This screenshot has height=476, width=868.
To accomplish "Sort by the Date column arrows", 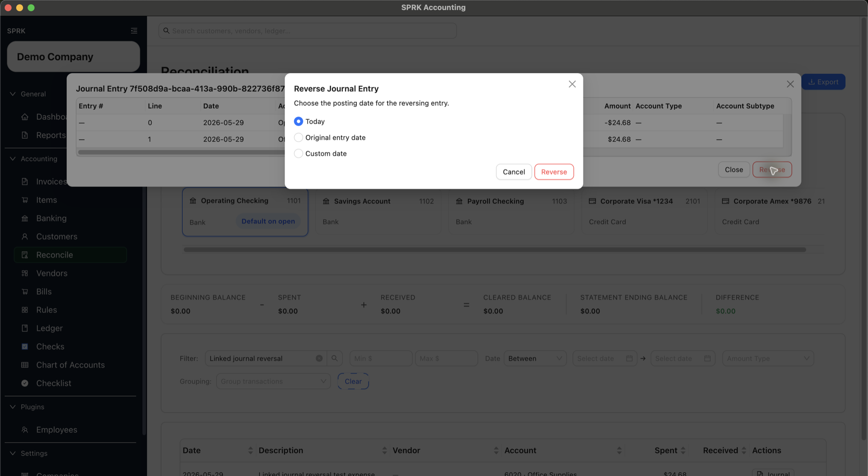I will [250, 450].
